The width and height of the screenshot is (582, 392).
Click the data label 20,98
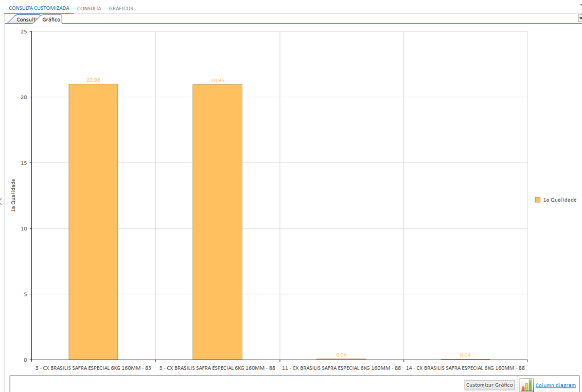click(x=93, y=80)
